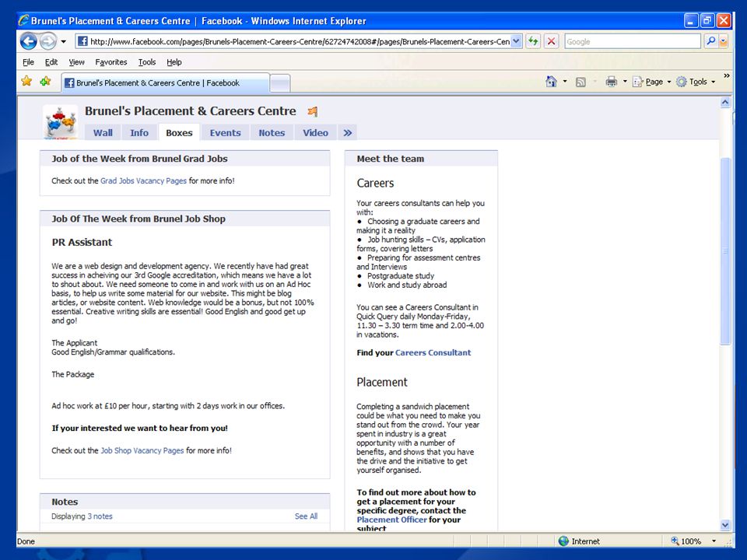The height and width of the screenshot is (560, 747).
Task: Click the vertical scrollbar thumb
Action: click(x=725, y=251)
